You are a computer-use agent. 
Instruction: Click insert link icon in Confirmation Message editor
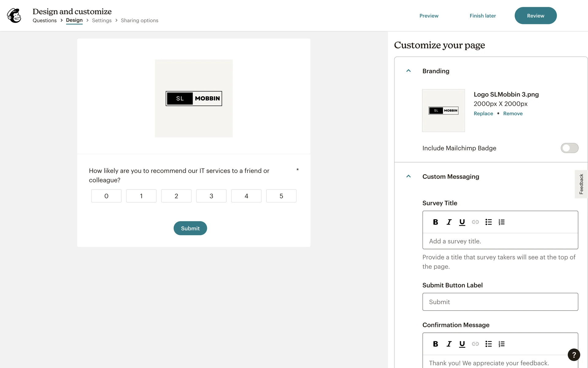(x=475, y=344)
